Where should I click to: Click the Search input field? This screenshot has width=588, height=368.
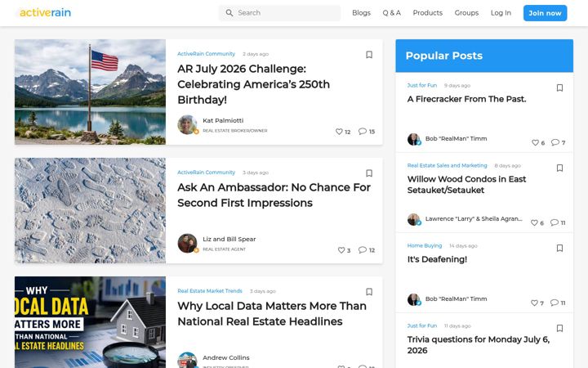tap(280, 13)
